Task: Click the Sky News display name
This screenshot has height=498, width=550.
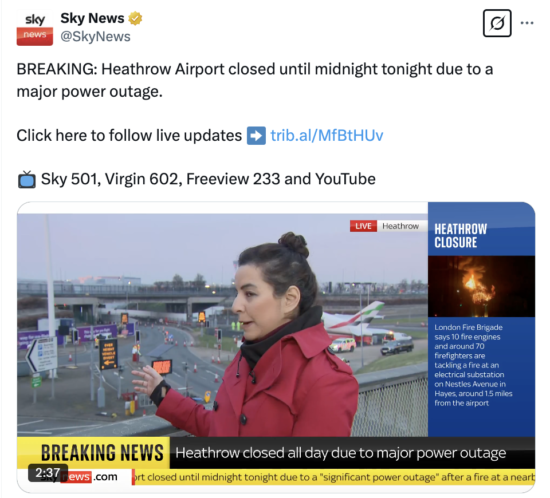Action: click(x=92, y=18)
